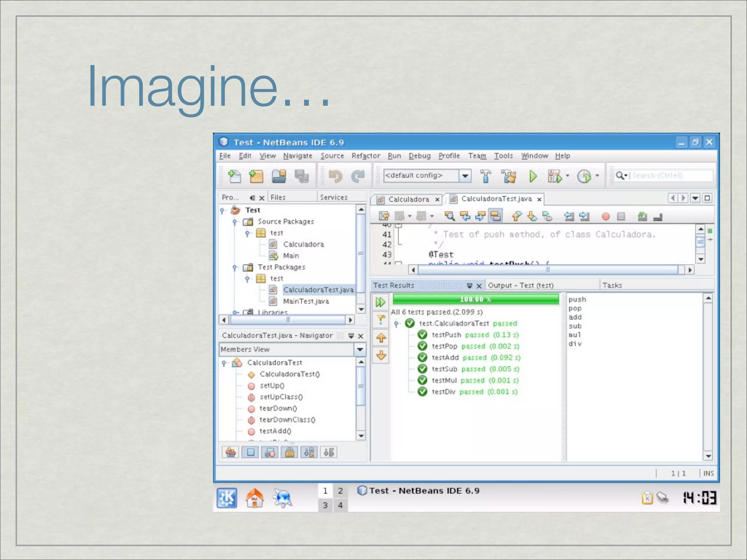Collapse the Source Packages node
Viewport: 747px width, 560px height.
coord(235,222)
